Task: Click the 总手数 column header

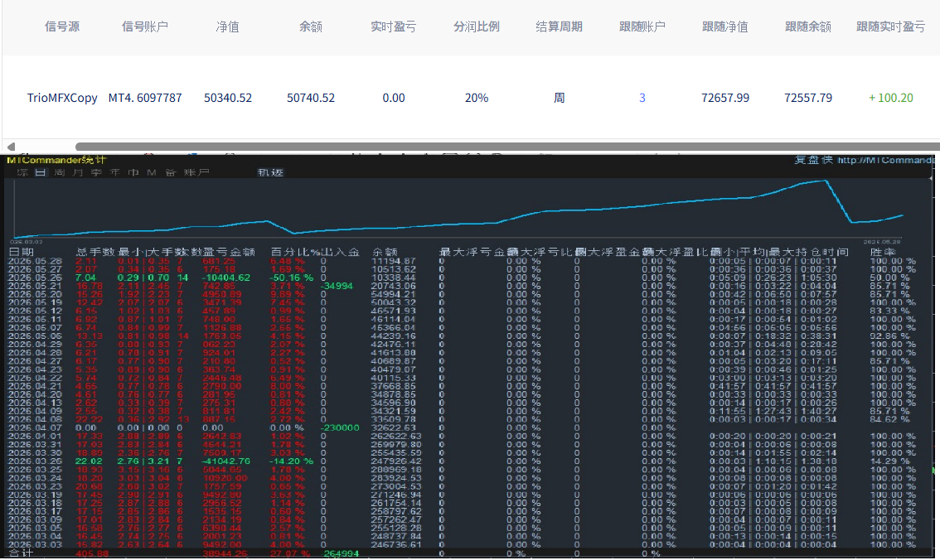Action: point(95,252)
